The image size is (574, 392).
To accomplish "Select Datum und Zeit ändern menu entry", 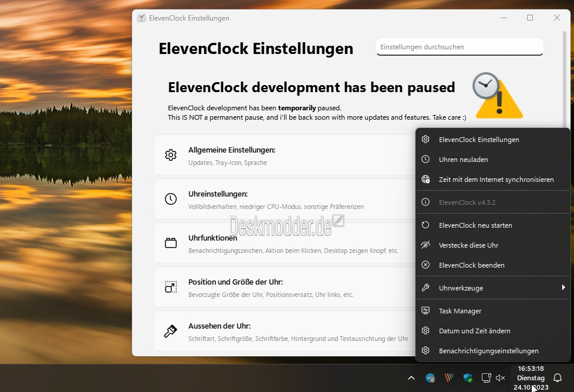I will [x=493, y=331].
